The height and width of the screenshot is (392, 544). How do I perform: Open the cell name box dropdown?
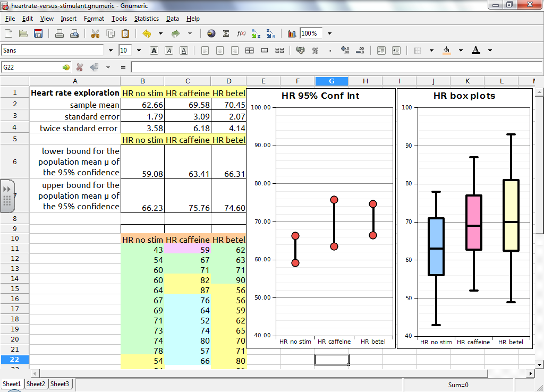(x=108, y=67)
